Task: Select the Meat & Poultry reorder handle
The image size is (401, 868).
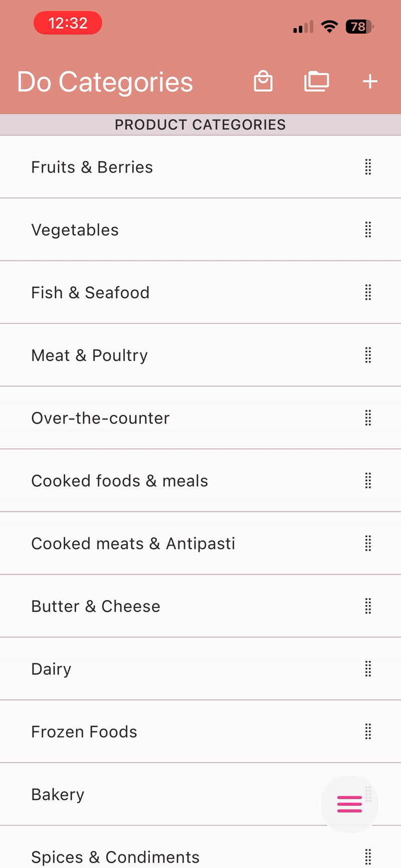Action: pyautogui.click(x=368, y=355)
